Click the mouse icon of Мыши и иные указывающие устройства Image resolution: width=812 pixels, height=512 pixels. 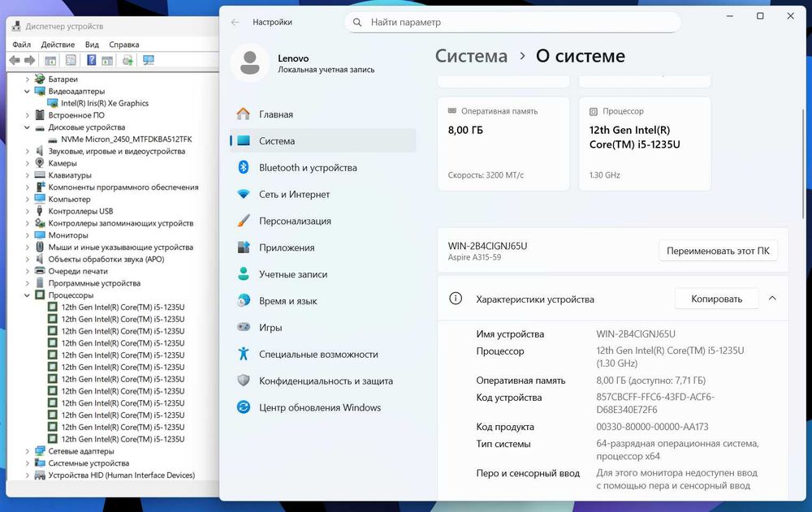click(40, 247)
